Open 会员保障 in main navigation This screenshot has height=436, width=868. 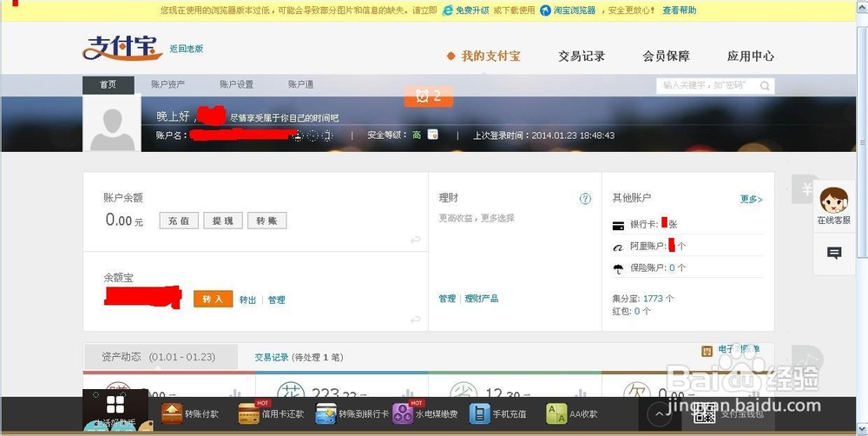point(666,56)
